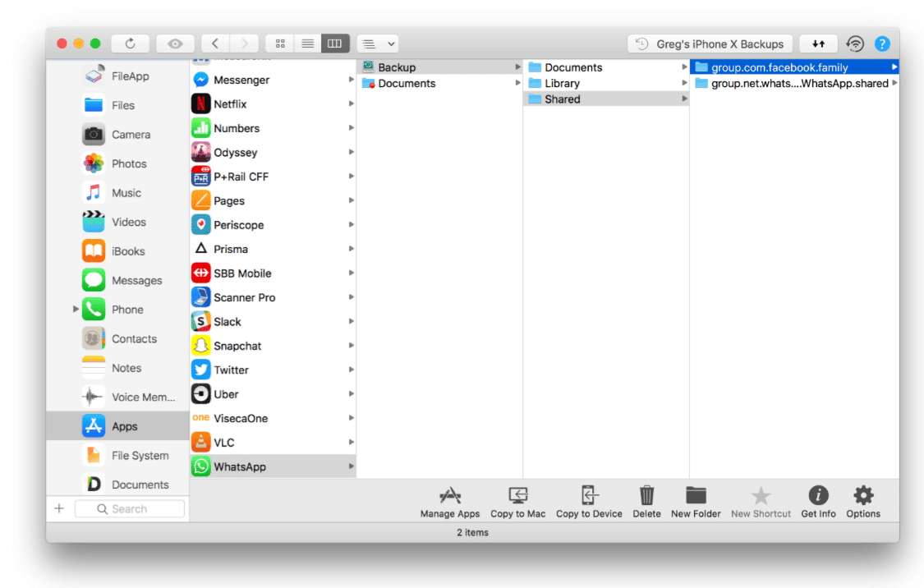Select Pages app in list
The width and height of the screenshot is (924, 588).
click(273, 200)
